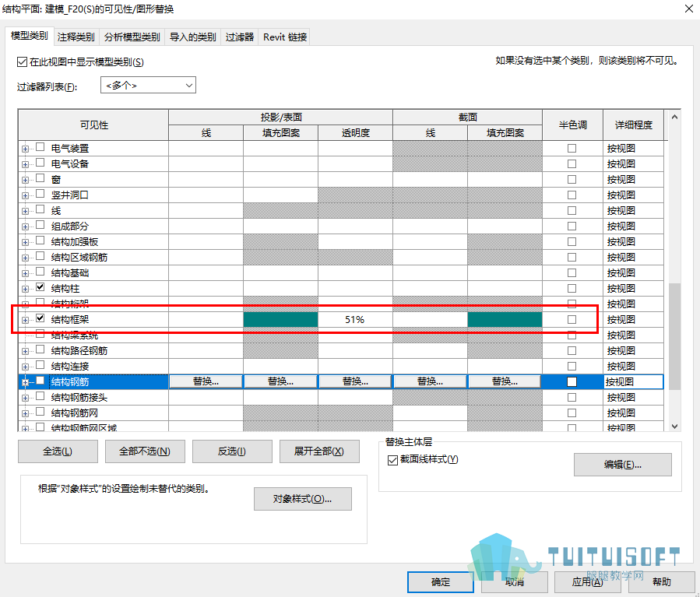Switch to the 过滤器 tab
The image size is (700, 597).
(240, 37)
